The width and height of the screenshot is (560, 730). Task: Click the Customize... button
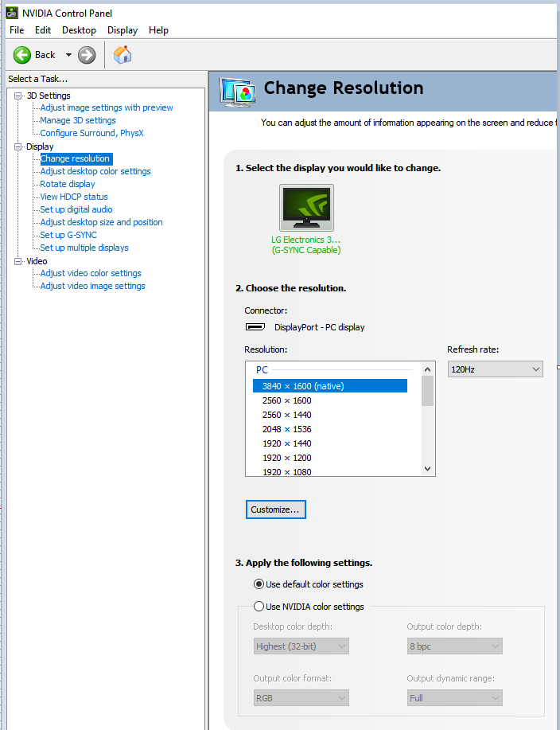(x=275, y=509)
